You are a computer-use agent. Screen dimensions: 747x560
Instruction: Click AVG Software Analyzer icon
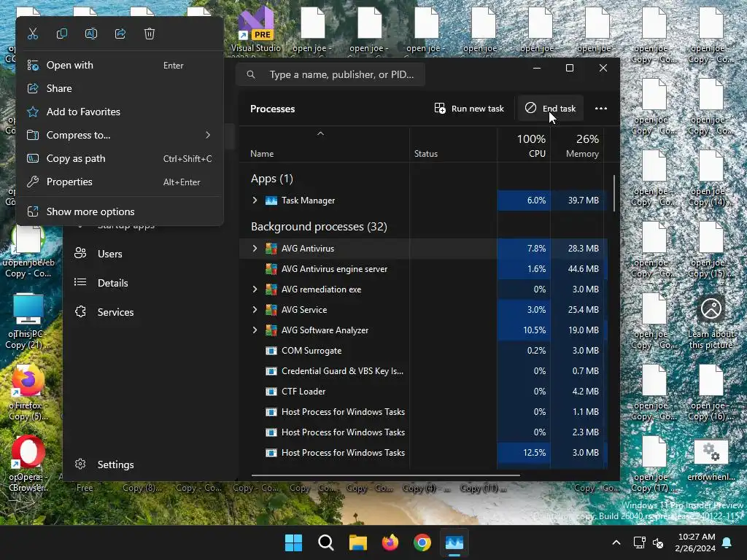tap(271, 330)
